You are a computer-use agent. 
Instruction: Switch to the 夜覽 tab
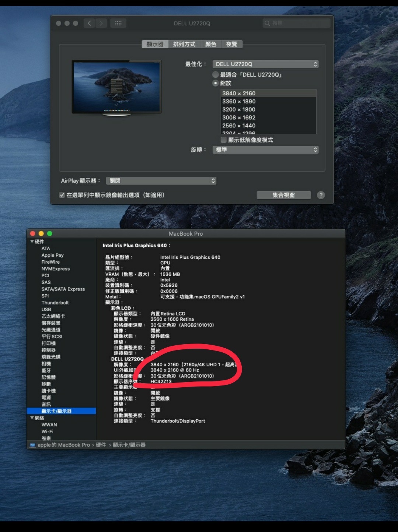pyautogui.click(x=232, y=44)
